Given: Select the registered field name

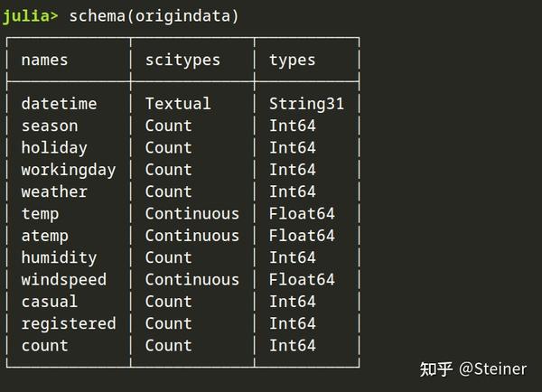Looking at the screenshot, I should (69, 323).
